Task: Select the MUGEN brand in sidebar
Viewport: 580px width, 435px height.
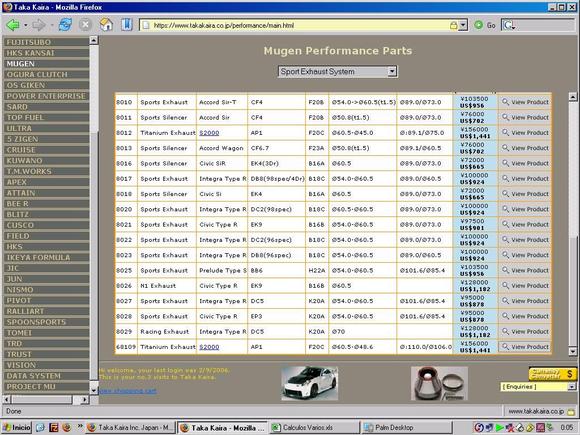Action: (46, 64)
